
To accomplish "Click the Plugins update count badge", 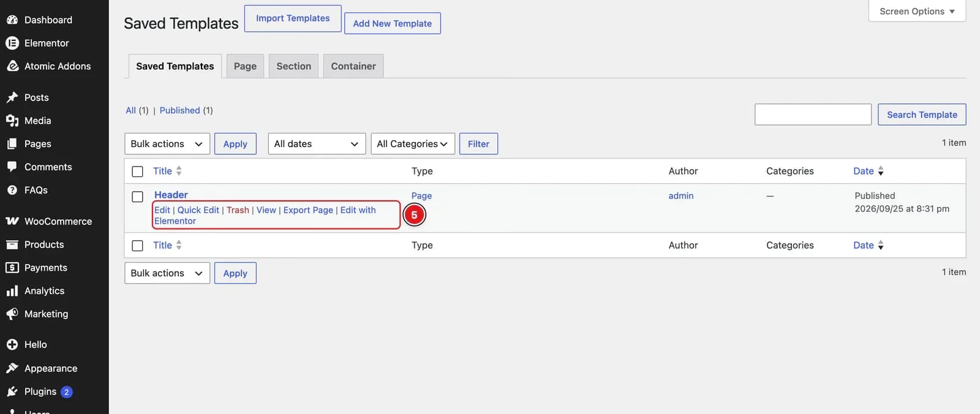I will 67,392.
